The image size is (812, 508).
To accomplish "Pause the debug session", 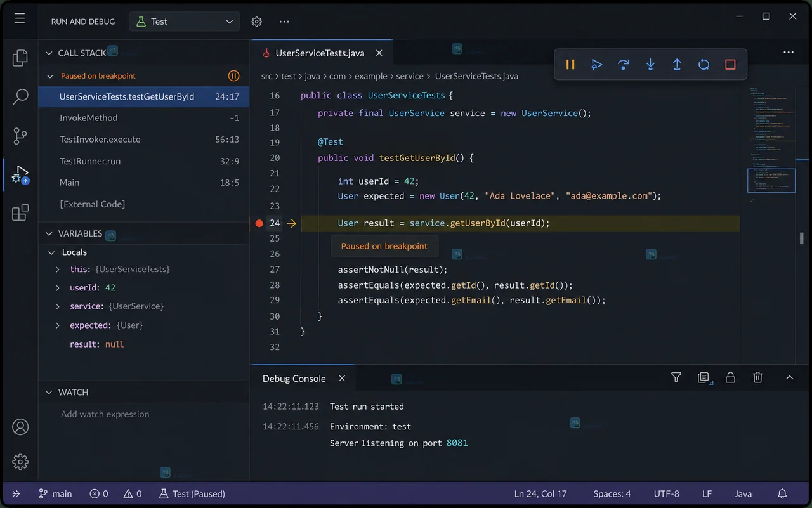I will tap(570, 65).
